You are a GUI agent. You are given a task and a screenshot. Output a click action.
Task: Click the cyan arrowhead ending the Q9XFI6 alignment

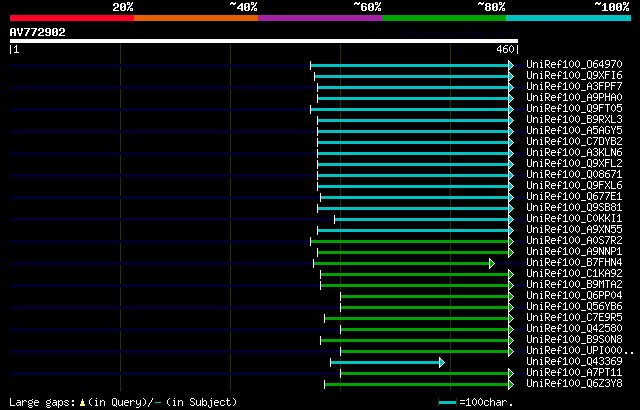pos(511,77)
